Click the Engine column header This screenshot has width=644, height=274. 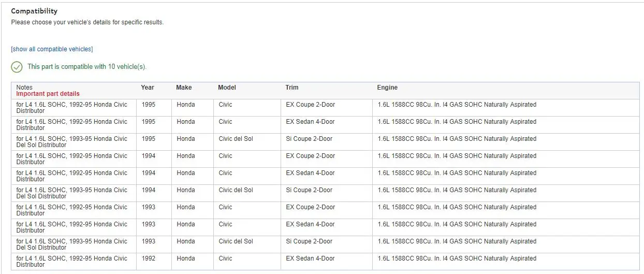387,88
